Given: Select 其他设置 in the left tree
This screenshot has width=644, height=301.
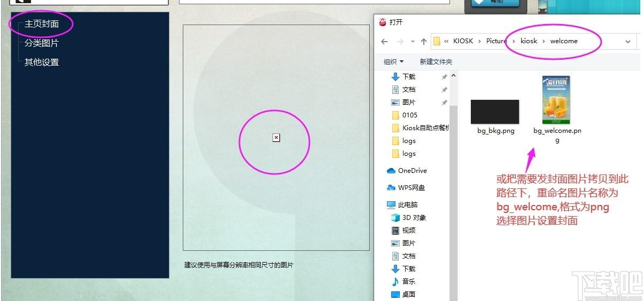Looking at the screenshot, I should pos(42,62).
